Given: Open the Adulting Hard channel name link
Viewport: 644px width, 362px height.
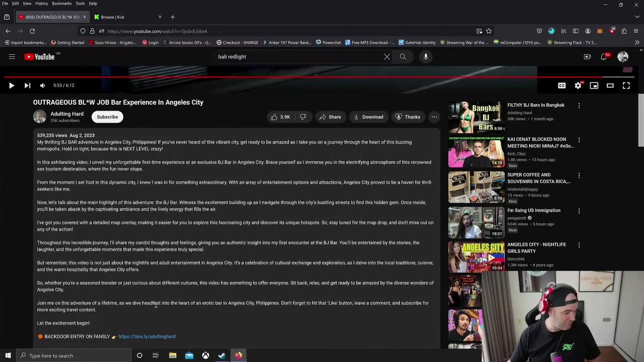Looking at the screenshot, I should (x=67, y=114).
